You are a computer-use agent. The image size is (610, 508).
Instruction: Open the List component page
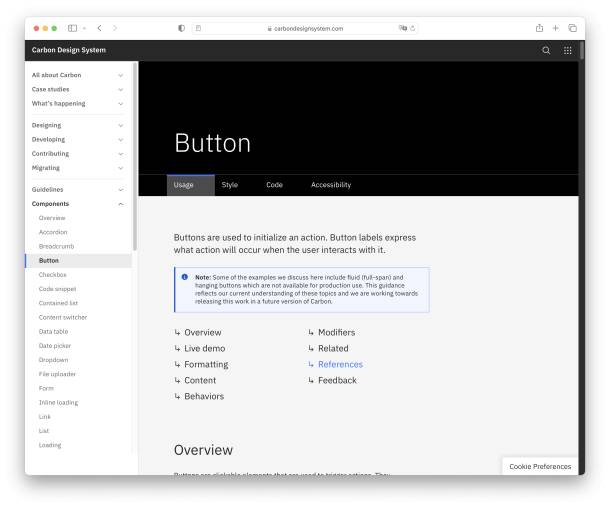pos(44,431)
